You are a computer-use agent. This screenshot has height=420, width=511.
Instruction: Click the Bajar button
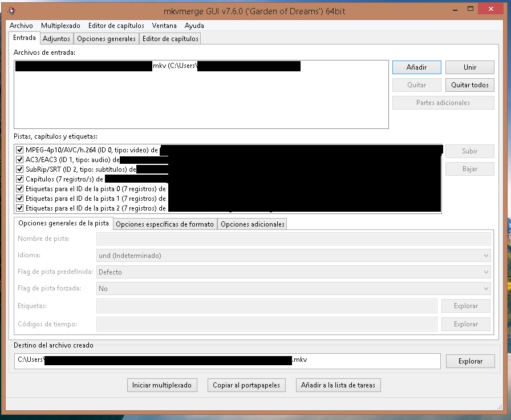click(469, 169)
